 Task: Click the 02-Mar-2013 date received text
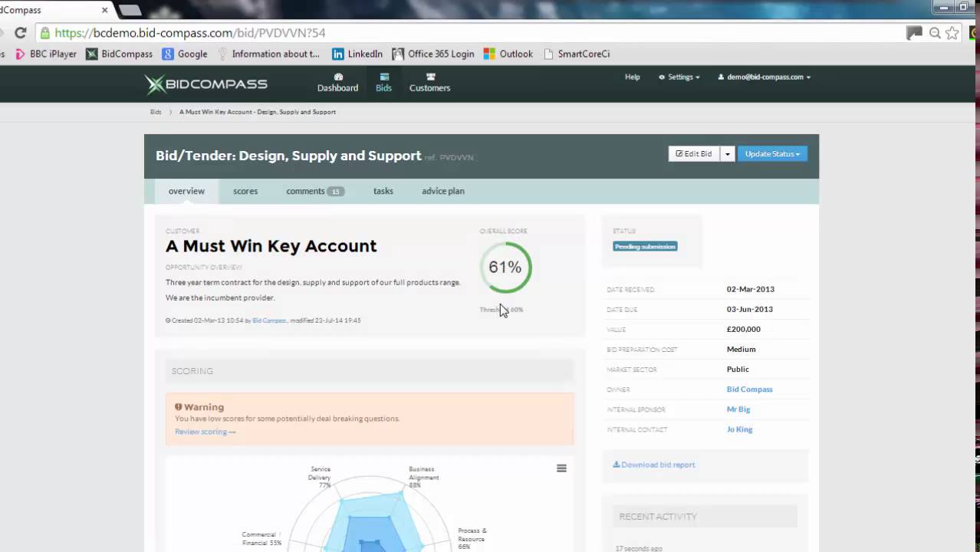point(751,289)
